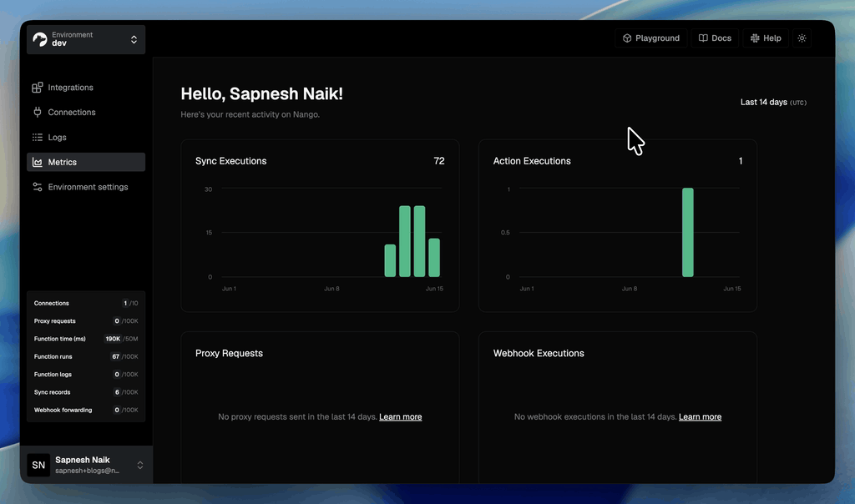Click the Environment settings sliders icon
Image resolution: width=855 pixels, height=504 pixels.
(x=37, y=187)
